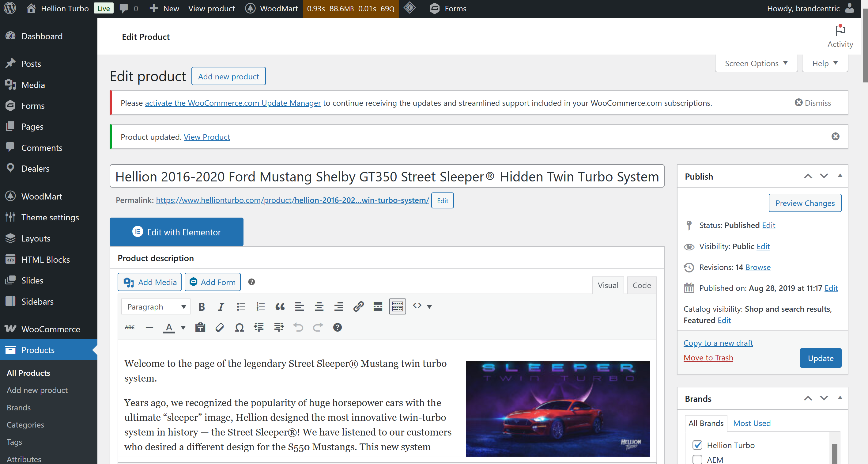
Task: Undo last editor action
Action: pyautogui.click(x=298, y=327)
